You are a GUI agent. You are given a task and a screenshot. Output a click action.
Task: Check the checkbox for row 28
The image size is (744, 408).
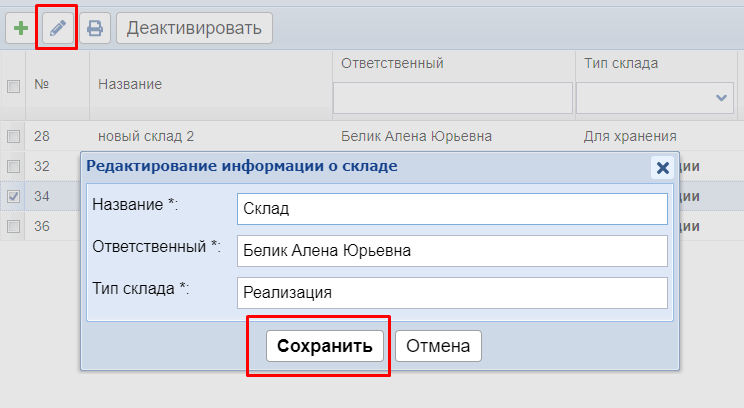click(x=14, y=136)
